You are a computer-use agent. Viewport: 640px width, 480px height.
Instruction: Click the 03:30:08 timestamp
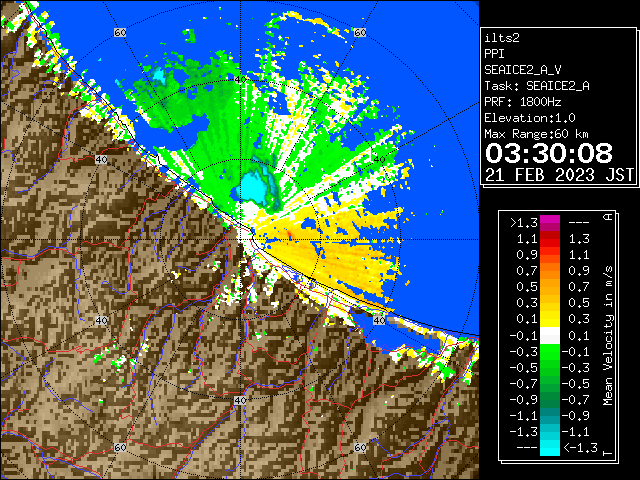coord(549,153)
